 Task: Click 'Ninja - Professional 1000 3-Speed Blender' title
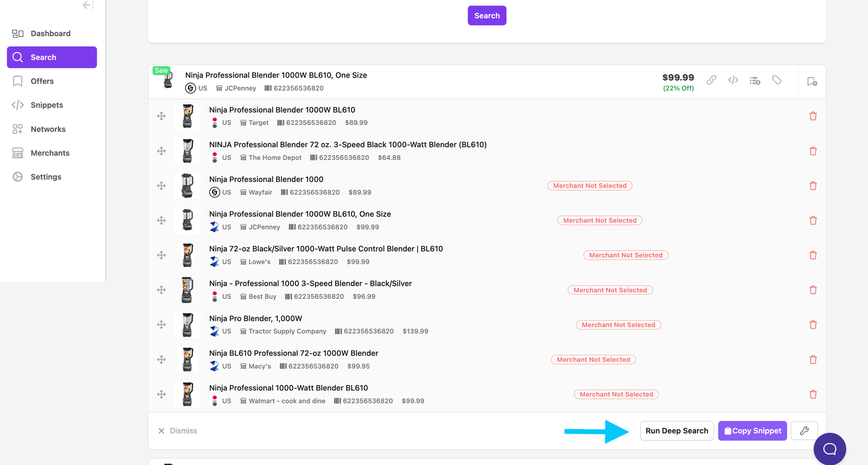click(310, 283)
